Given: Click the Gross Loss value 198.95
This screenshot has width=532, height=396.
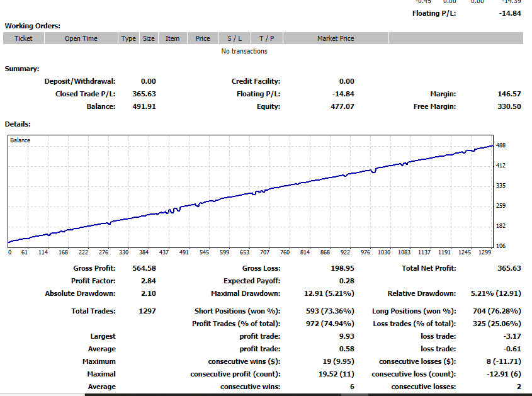Looking at the screenshot, I should click(342, 268).
